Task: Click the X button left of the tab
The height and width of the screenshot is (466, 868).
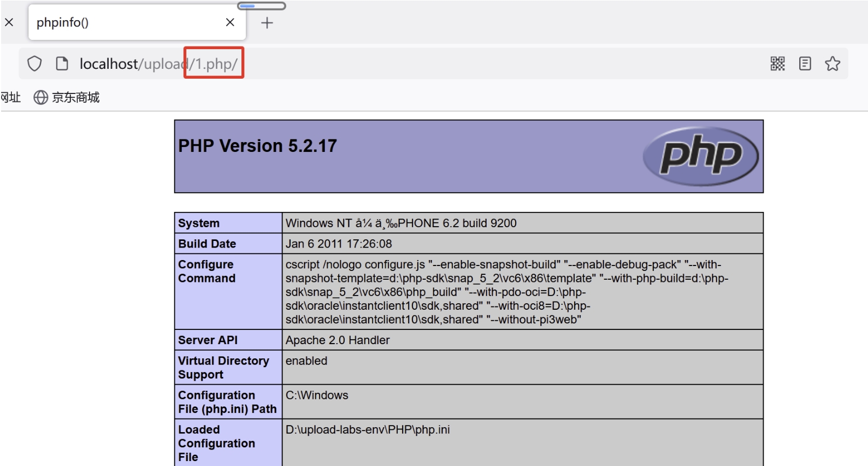Action: [9, 22]
